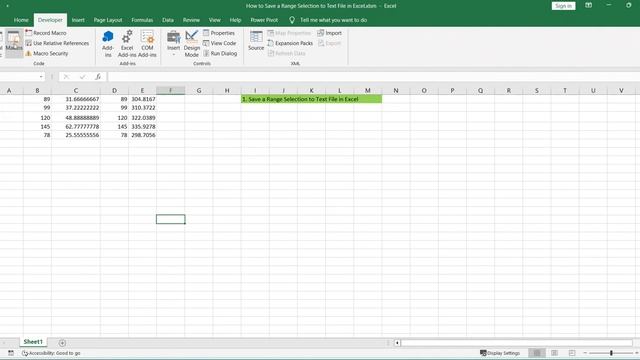Select cell containing 335.9278
Screen dimensions: 640x360
142,127
